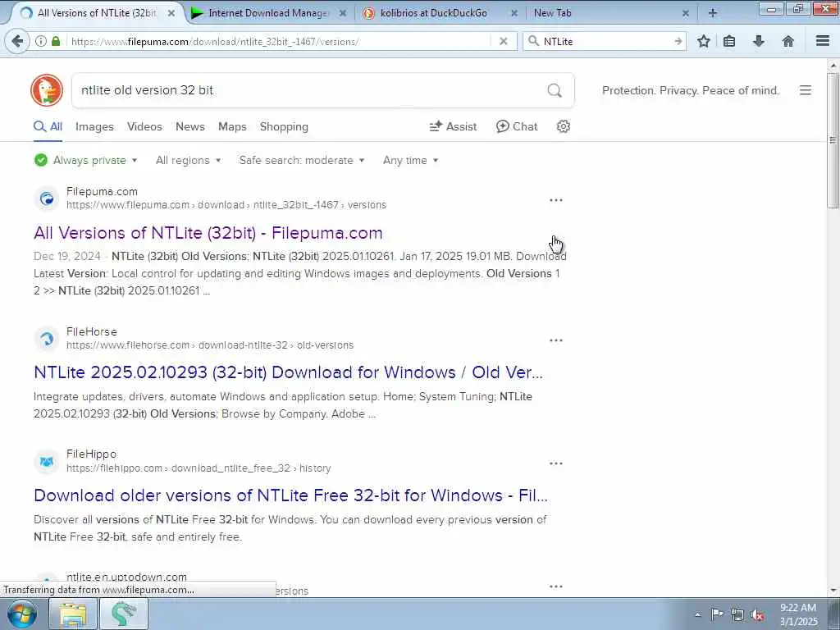Click the filehippo.com result URL text
The width and height of the screenshot is (840, 630).
[x=199, y=468]
